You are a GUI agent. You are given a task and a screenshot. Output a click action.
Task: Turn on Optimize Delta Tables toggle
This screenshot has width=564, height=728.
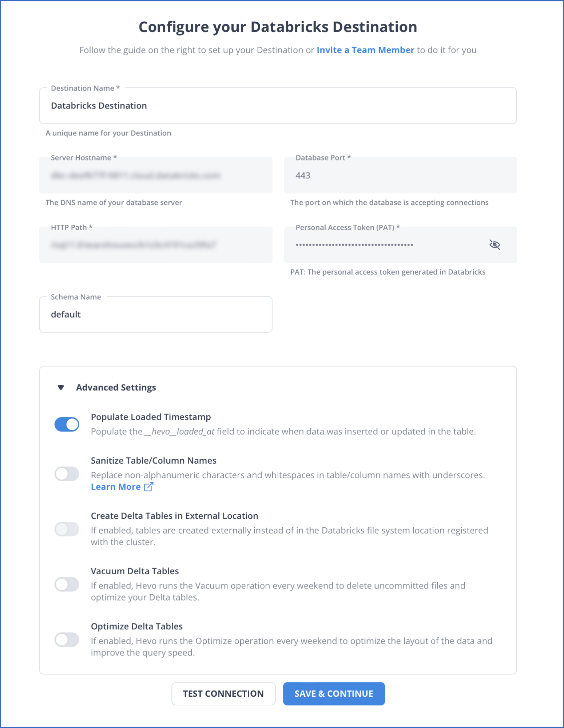[x=67, y=640]
